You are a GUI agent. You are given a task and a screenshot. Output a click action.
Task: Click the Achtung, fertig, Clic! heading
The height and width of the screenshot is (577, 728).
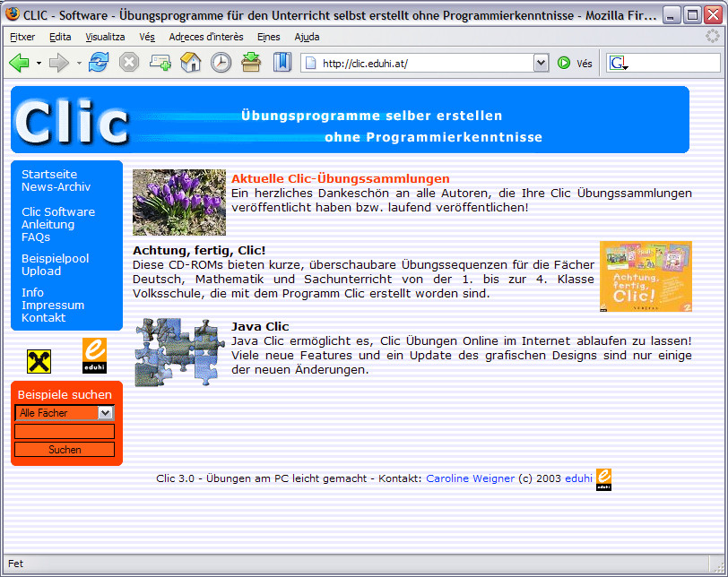coord(199,251)
